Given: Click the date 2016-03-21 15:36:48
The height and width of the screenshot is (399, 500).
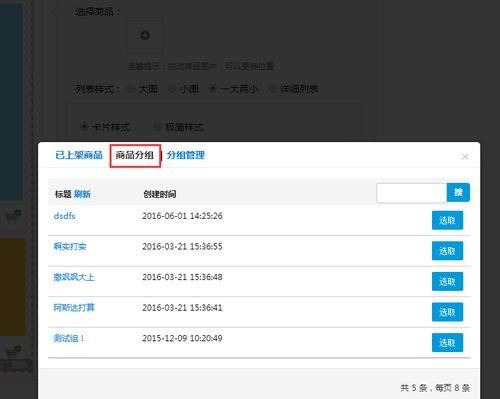Looking at the screenshot, I should 182,277.
